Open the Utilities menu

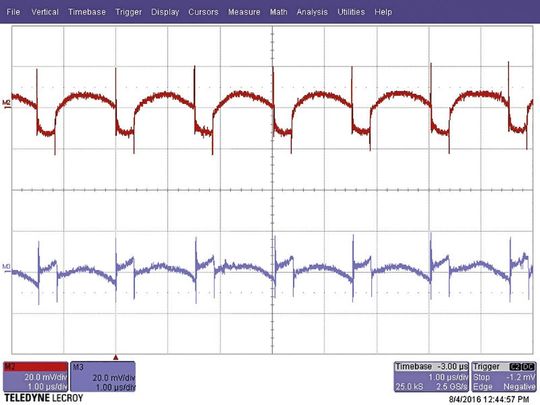pos(351,12)
